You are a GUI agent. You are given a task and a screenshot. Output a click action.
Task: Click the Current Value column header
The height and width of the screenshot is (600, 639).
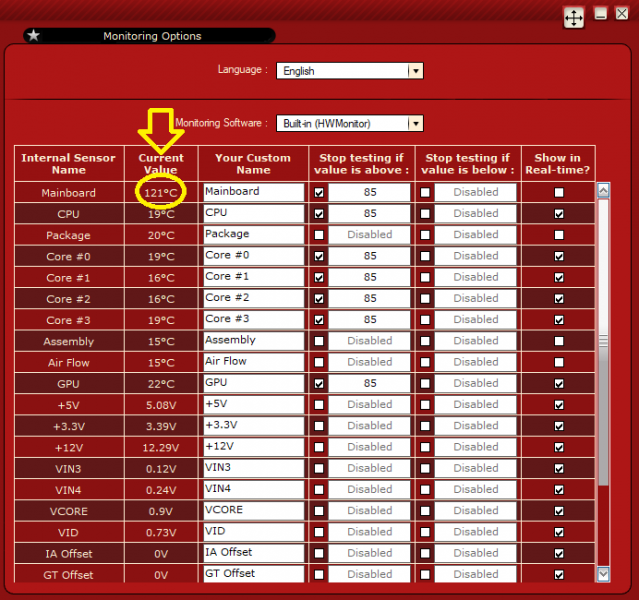click(161, 164)
